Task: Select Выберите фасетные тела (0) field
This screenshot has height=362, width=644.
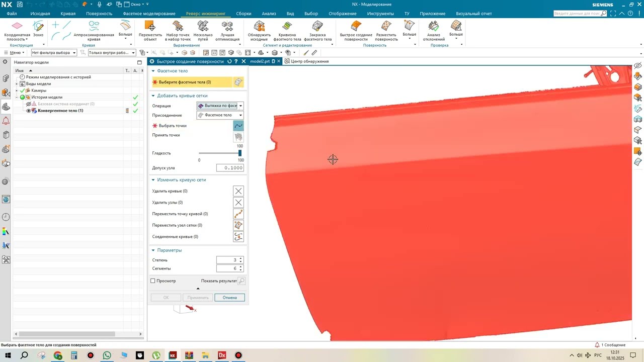Action: (192, 82)
